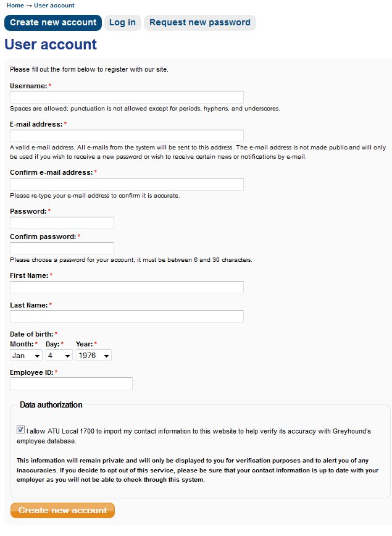
Task: Select the Create new account tab
Action: [53, 23]
